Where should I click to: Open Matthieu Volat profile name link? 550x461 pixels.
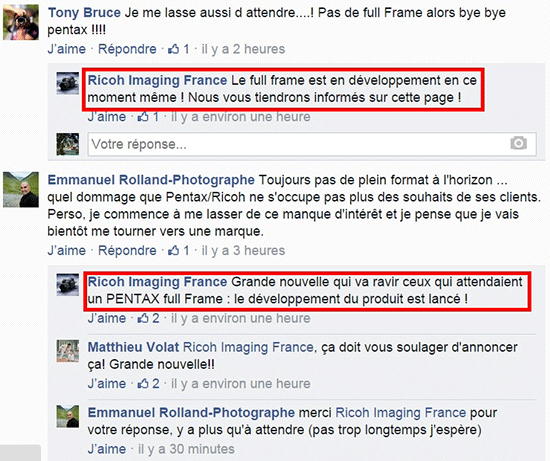point(133,347)
